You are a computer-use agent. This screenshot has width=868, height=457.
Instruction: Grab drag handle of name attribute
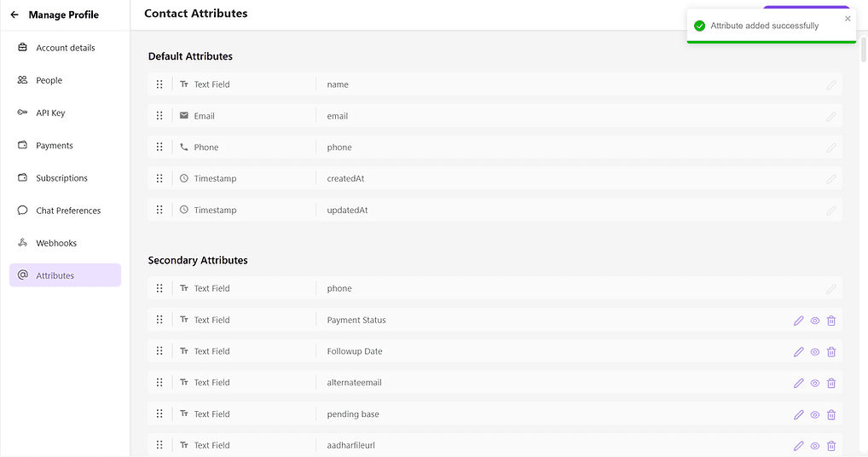(x=159, y=84)
